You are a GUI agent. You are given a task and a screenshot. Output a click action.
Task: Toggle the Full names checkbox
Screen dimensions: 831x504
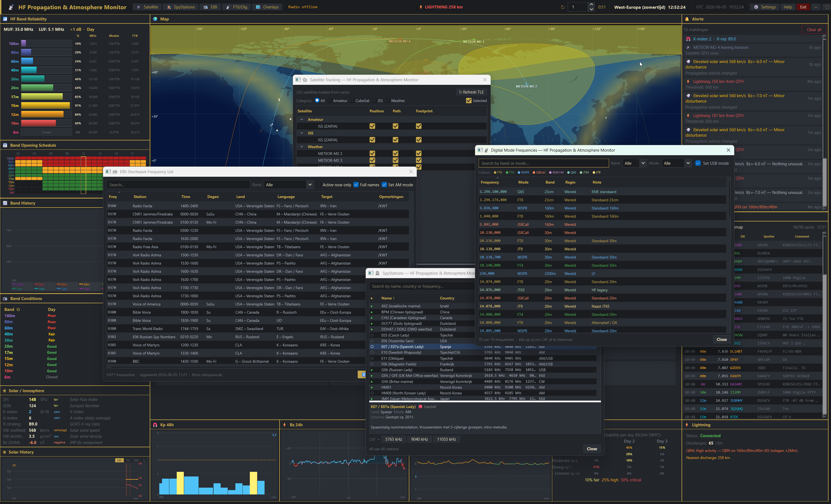356,185
